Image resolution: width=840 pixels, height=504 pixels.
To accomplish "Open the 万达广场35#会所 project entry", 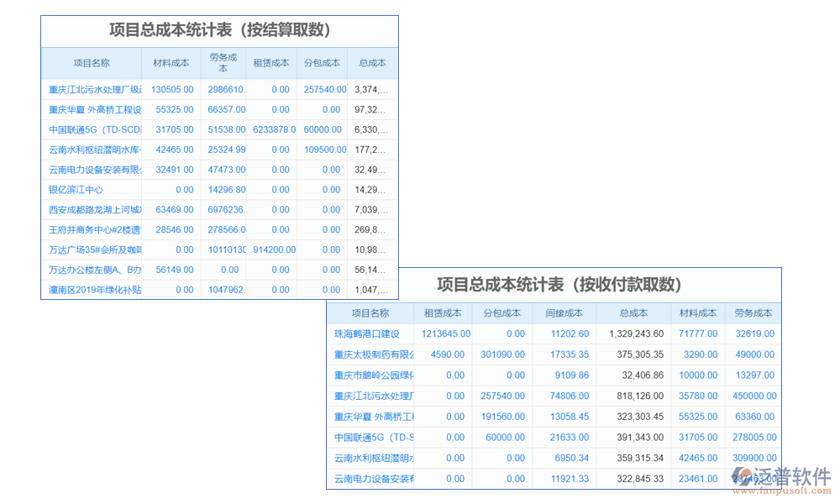I will pyautogui.click(x=95, y=250).
